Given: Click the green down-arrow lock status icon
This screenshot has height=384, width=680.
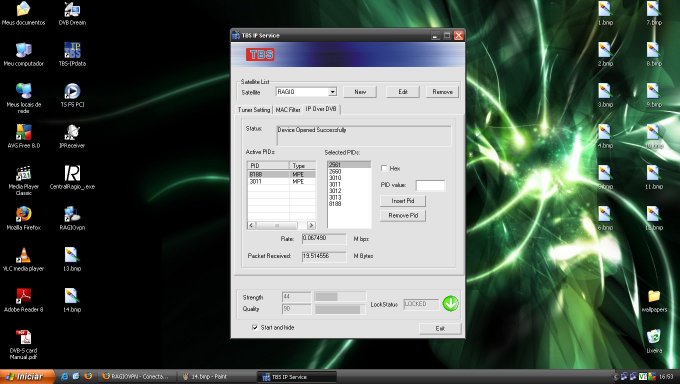Looking at the screenshot, I should pos(450,303).
